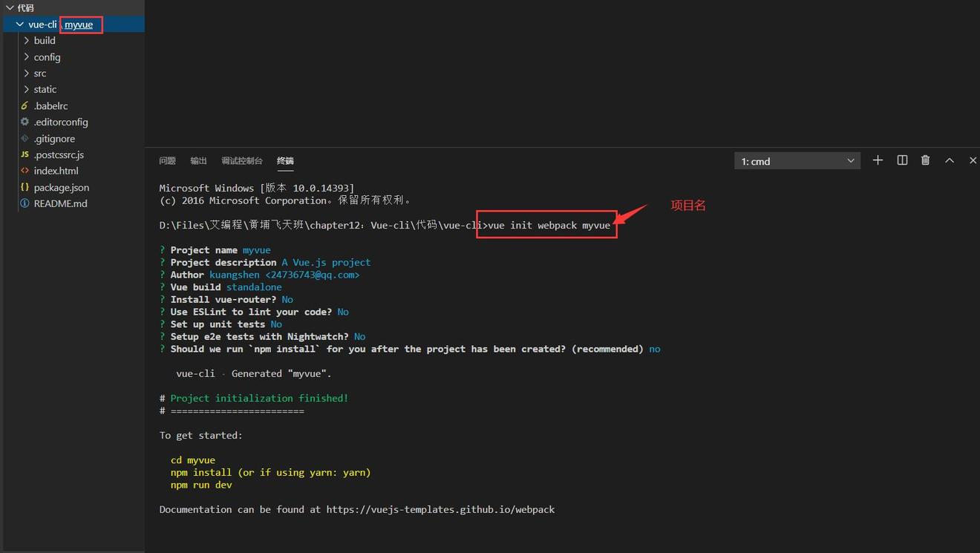Click the info icon beside README.md
The image size is (980, 553).
click(x=24, y=203)
